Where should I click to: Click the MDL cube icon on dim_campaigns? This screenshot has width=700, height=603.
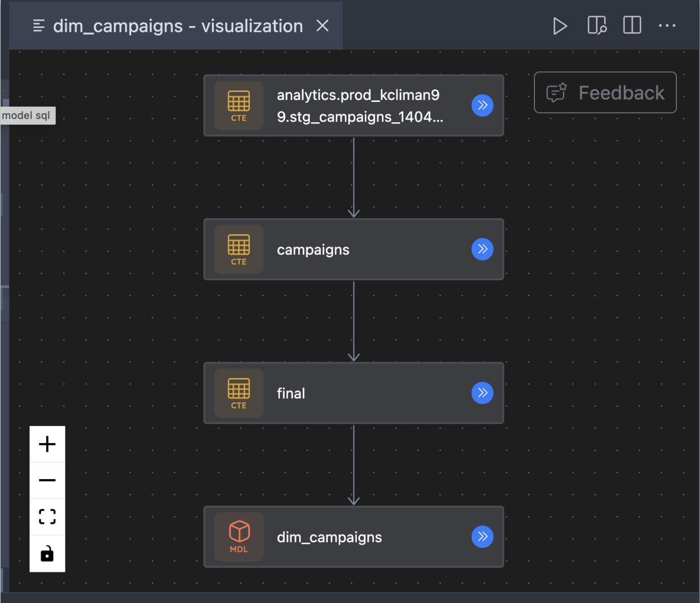(239, 536)
